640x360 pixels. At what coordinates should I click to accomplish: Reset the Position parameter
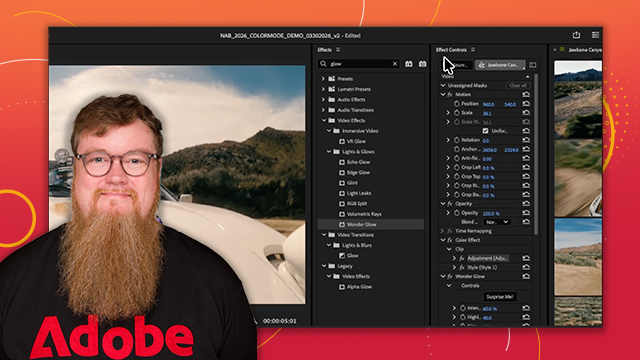(x=526, y=104)
